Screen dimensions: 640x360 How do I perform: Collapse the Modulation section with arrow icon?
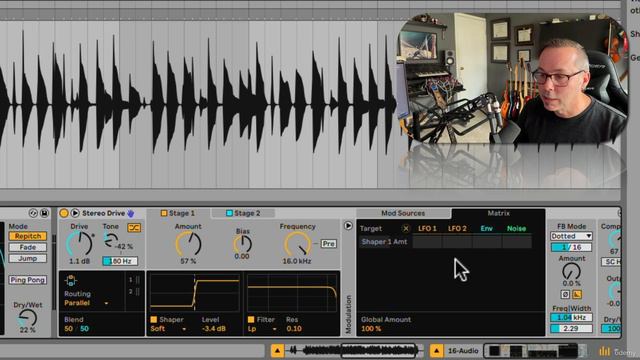348,225
